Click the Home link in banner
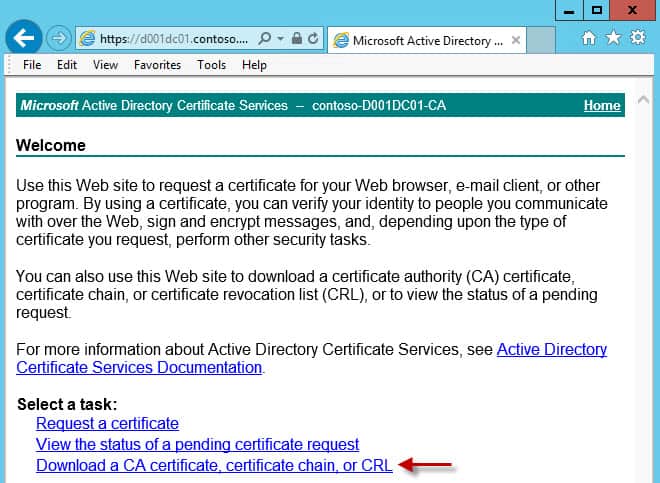 pyautogui.click(x=602, y=105)
